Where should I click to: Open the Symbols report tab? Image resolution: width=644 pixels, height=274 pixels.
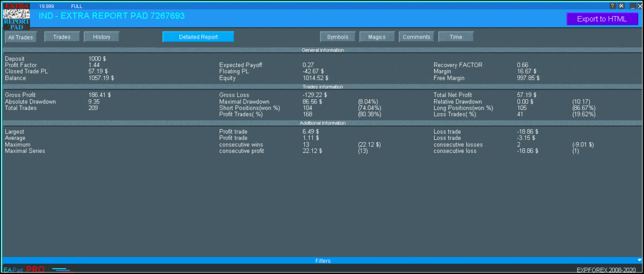pyautogui.click(x=338, y=37)
